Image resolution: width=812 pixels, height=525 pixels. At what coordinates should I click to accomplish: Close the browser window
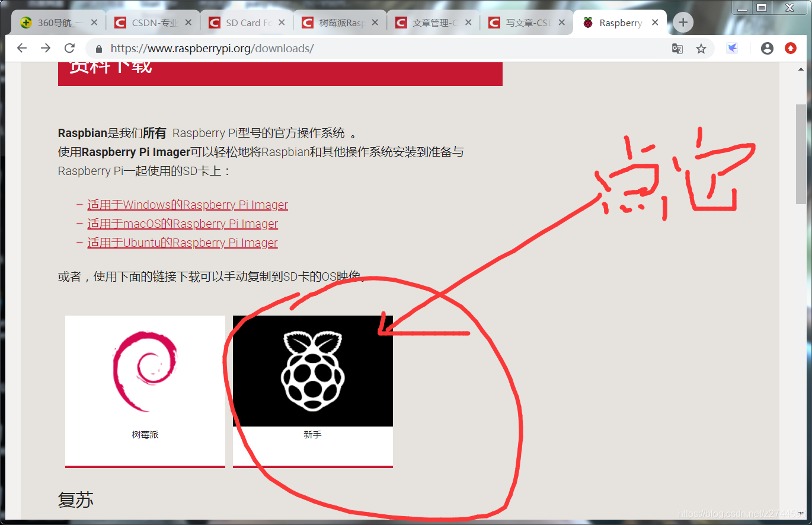tap(789, 8)
